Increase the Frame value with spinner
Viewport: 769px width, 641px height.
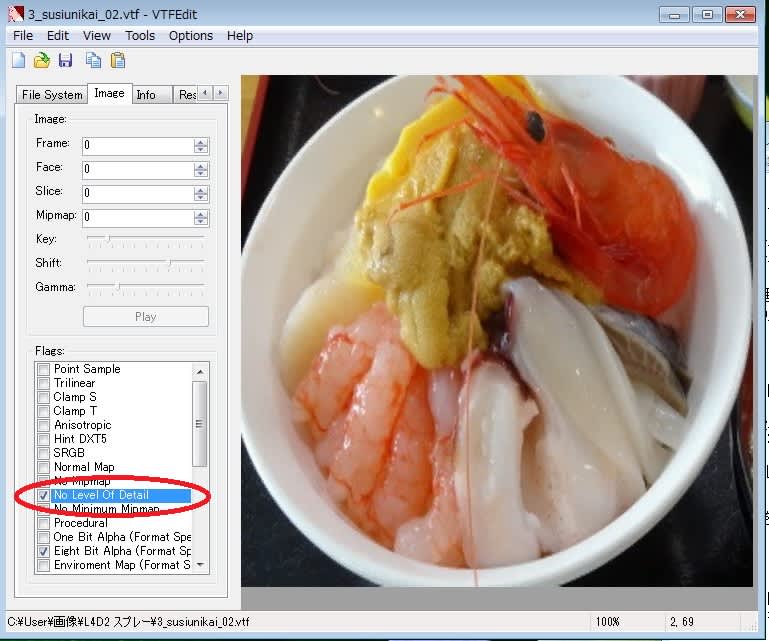(x=201, y=141)
